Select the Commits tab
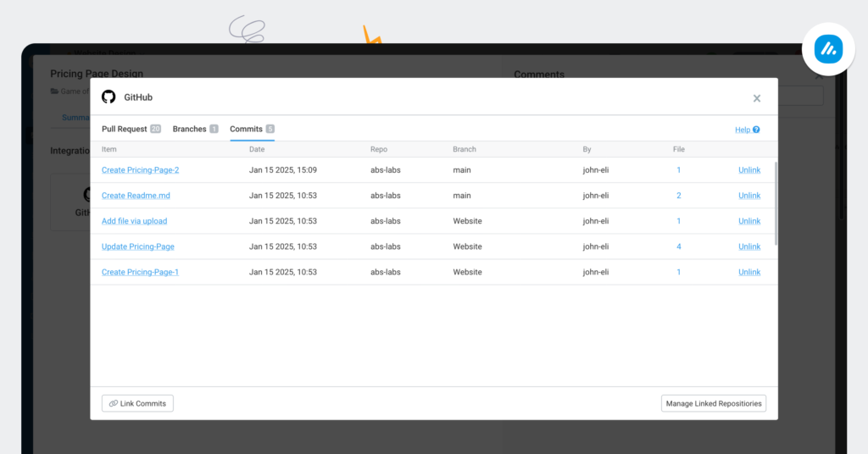This screenshot has height=454, width=868. click(247, 129)
